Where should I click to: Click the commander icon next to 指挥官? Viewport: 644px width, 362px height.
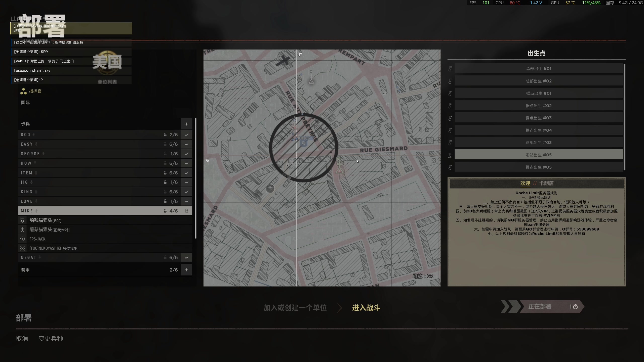pos(23,91)
